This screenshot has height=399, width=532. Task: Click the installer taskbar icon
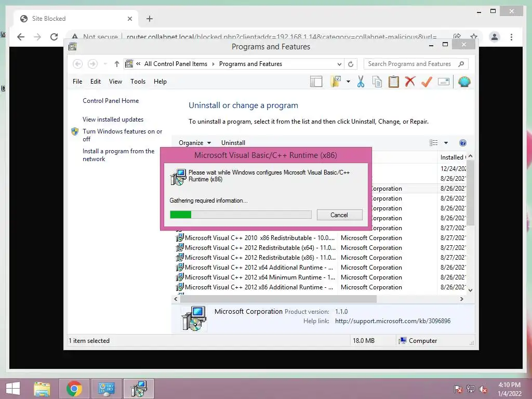[x=139, y=389]
